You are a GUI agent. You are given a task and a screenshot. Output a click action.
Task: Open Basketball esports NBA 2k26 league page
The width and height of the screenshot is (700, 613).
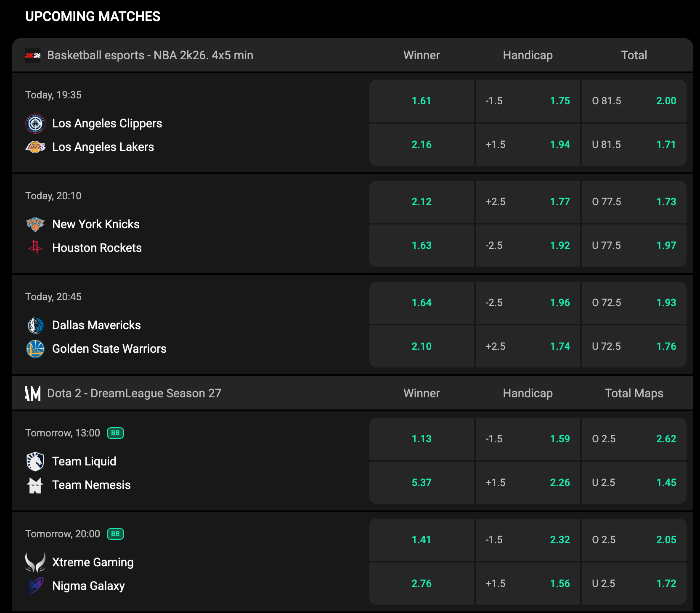150,55
